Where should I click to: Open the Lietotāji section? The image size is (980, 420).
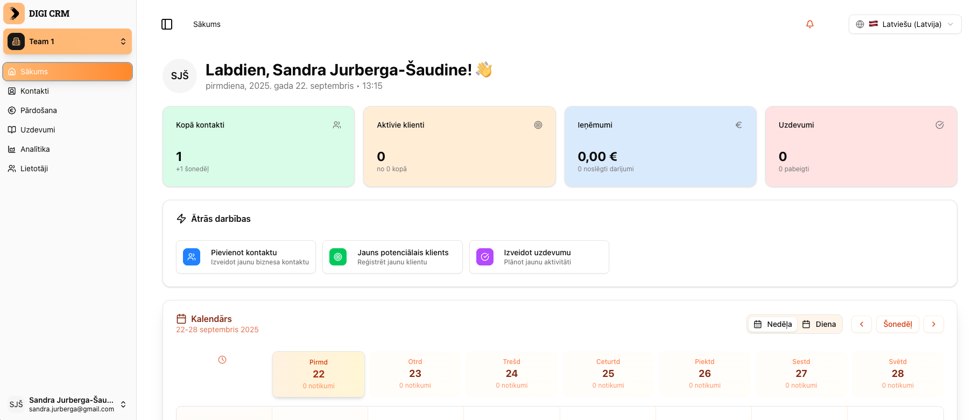[35, 169]
